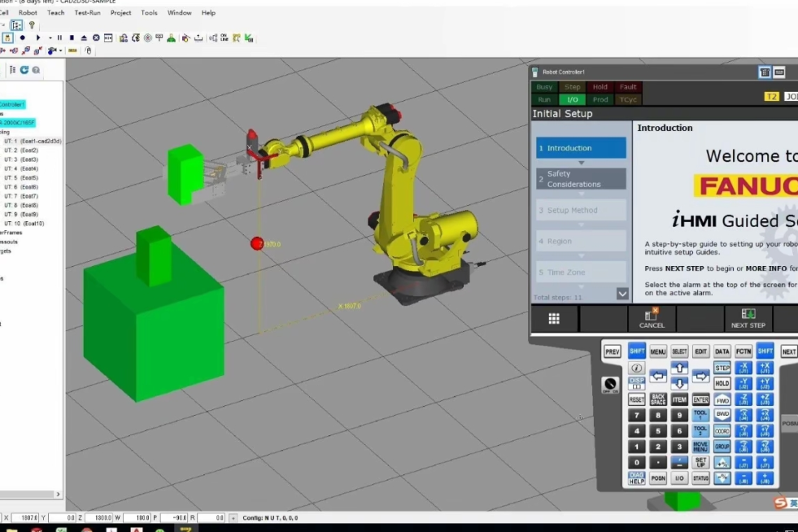Click the pendant left arrow key

click(x=657, y=376)
